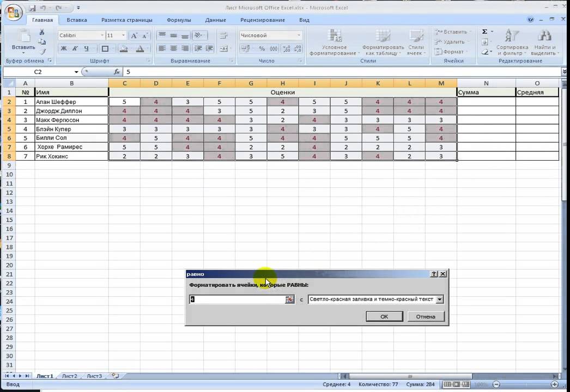The image size is (570, 392).
Task: Click the Format Painter brush icon
Action: [x=42, y=52]
